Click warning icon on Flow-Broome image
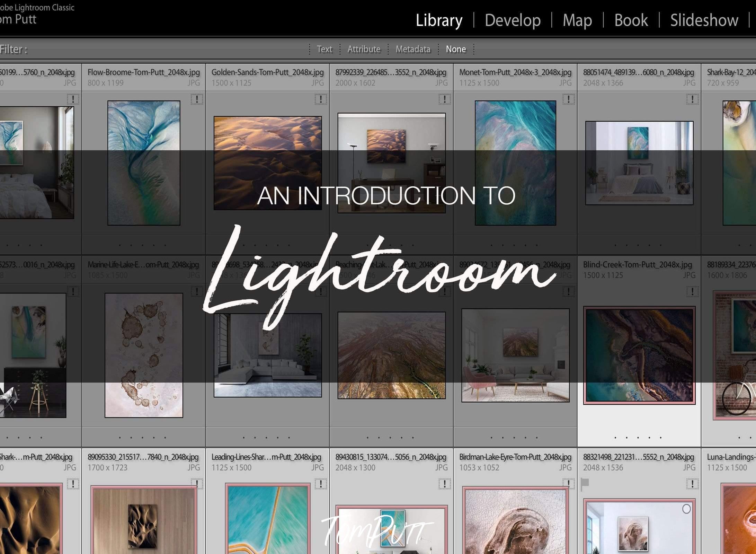Screen dimensions: 756x554 point(197,98)
